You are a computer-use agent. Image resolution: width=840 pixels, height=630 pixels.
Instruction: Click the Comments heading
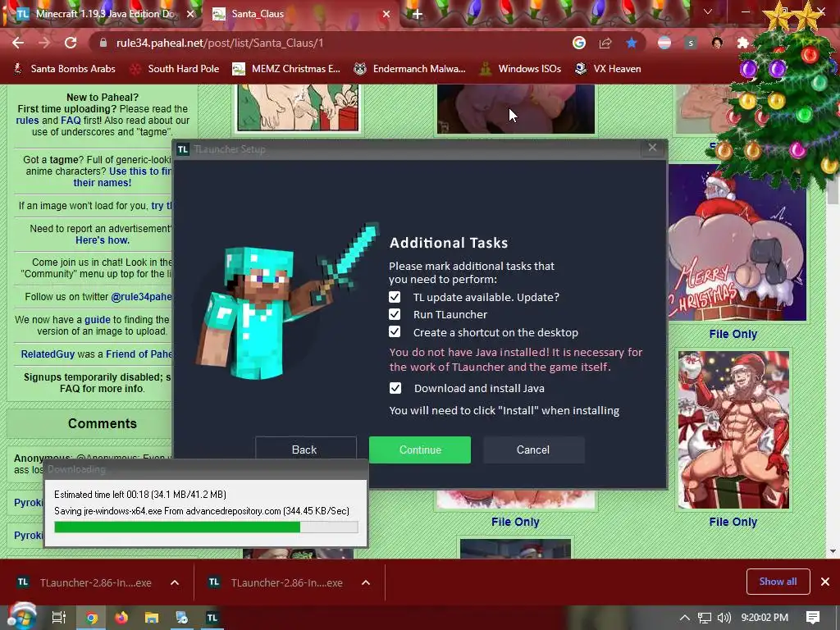103,423
